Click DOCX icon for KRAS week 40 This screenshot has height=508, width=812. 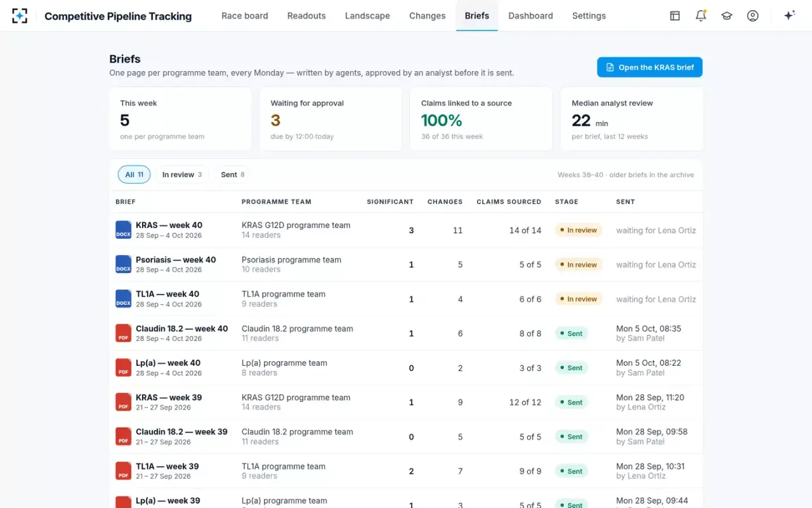[123, 230]
